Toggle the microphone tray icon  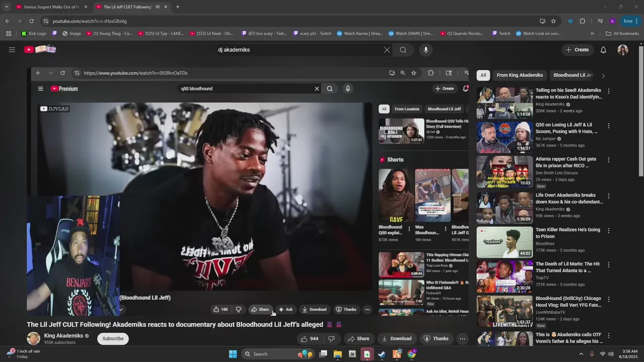pyautogui.click(x=592, y=354)
